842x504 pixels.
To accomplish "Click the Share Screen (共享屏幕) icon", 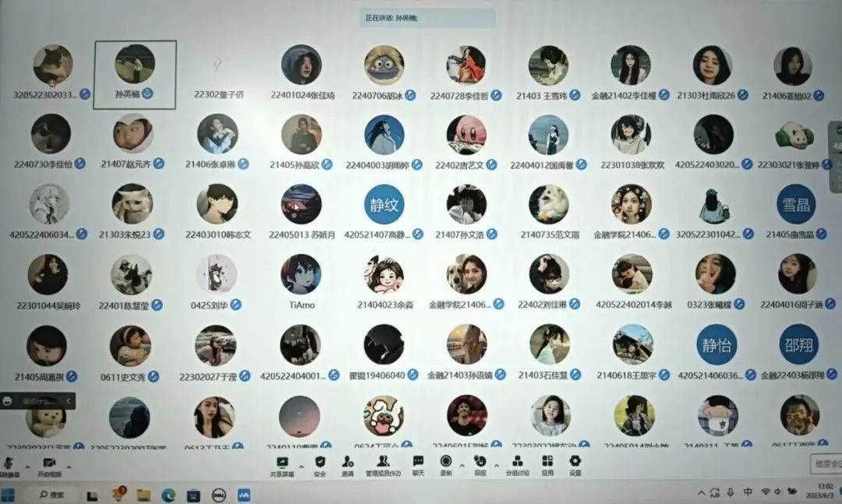I will click(282, 463).
